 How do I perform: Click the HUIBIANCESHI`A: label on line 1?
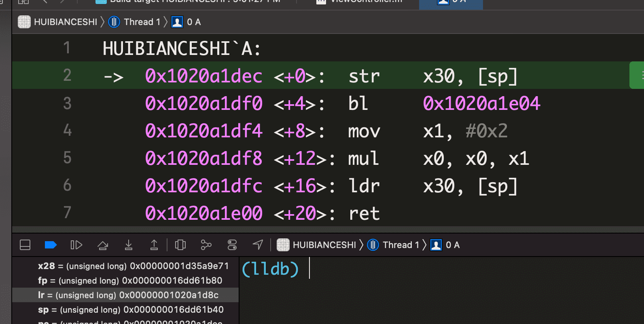click(x=182, y=48)
